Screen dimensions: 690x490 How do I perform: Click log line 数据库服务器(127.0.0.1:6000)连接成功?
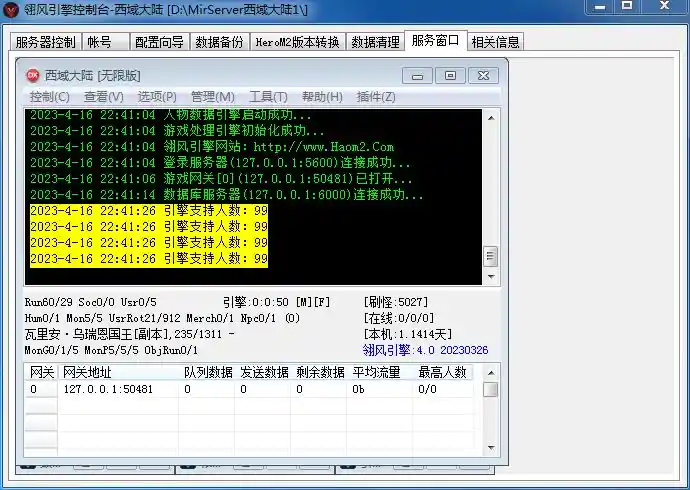coord(227,194)
